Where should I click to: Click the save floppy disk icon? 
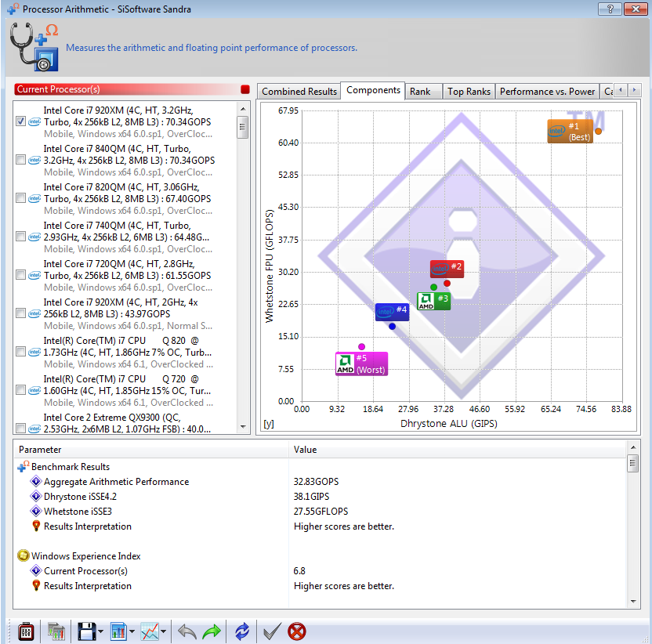[87, 631]
